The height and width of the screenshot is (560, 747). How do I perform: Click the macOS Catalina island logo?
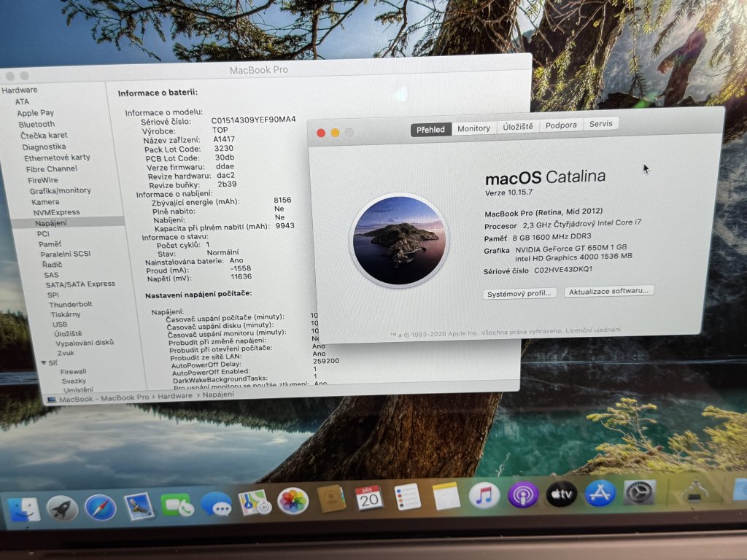(x=399, y=241)
